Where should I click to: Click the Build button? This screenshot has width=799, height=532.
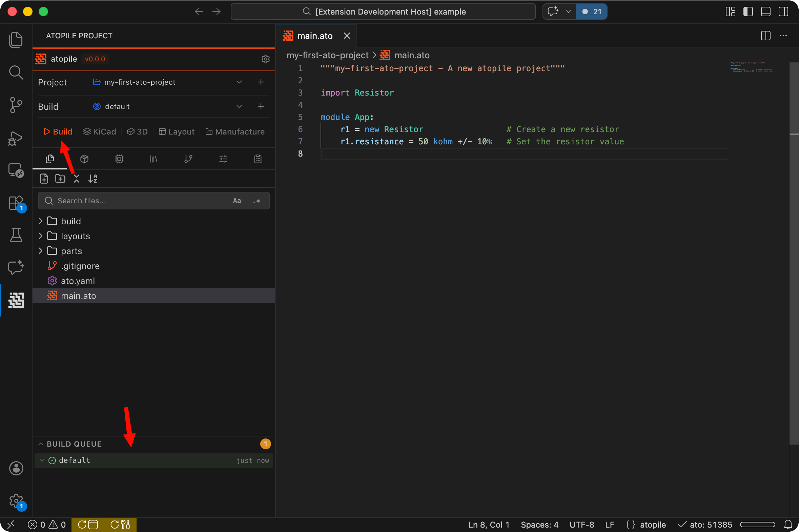click(58, 131)
